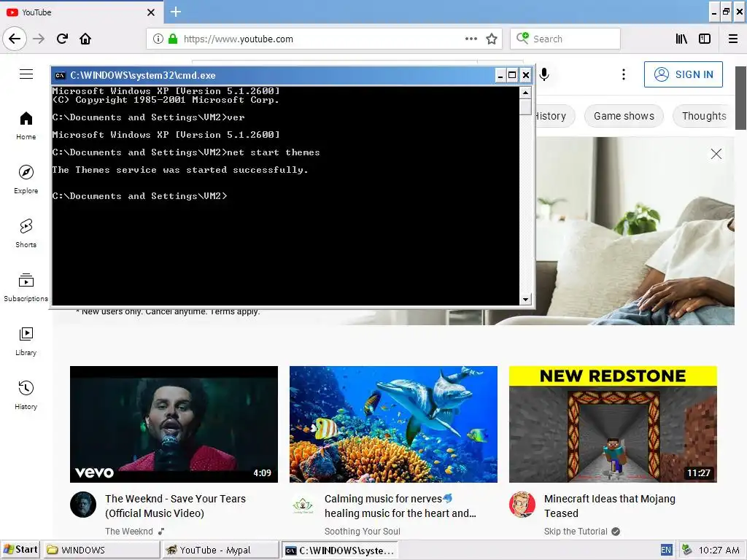Bookmark this page with the star icon
Screen dimensions: 747x560
(x=492, y=39)
